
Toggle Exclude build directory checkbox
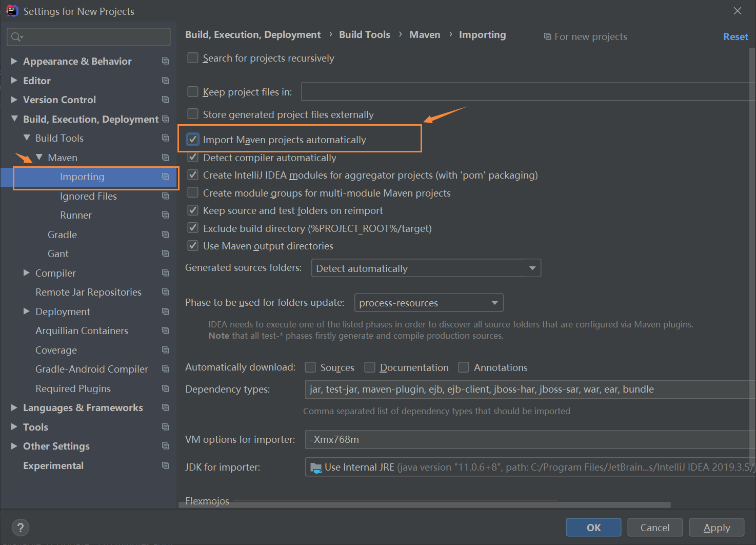click(x=193, y=228)
